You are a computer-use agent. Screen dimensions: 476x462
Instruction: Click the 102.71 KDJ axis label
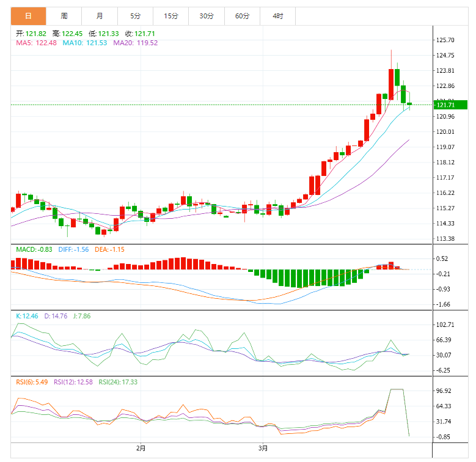(x=445, y=324)
